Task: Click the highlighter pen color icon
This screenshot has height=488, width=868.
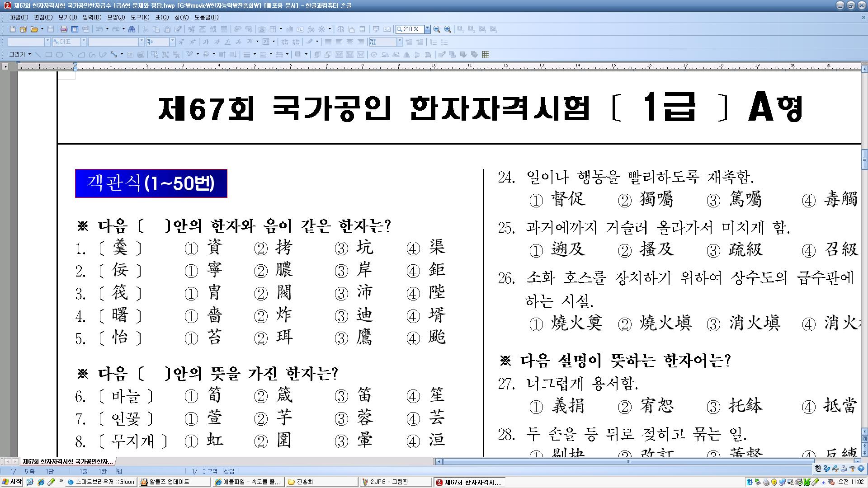Action: [309, 42]
